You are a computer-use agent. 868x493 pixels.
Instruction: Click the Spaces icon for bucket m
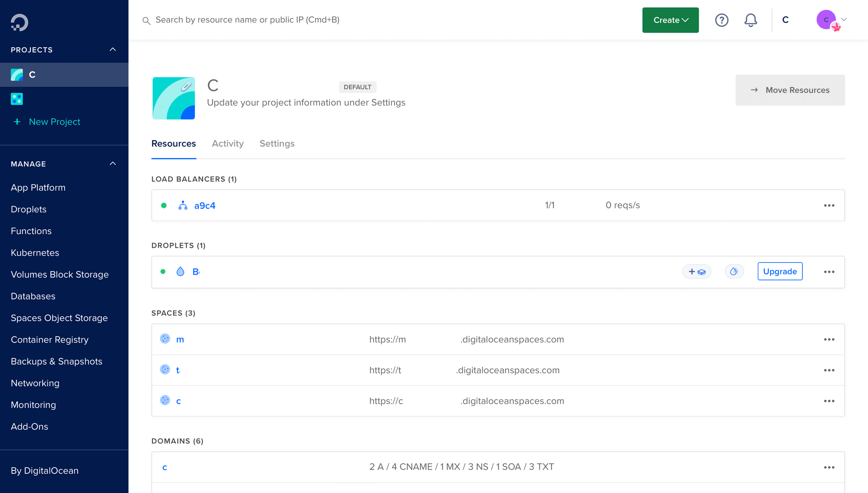(165, 339)
